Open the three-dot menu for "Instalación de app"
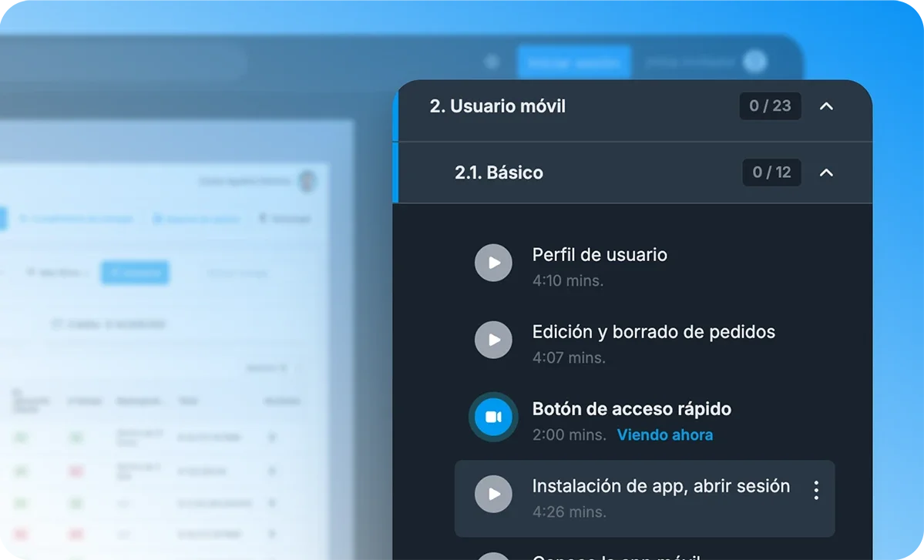Image resolution: width=924 pixels, height=560 pixels. (x=818, y=488)
